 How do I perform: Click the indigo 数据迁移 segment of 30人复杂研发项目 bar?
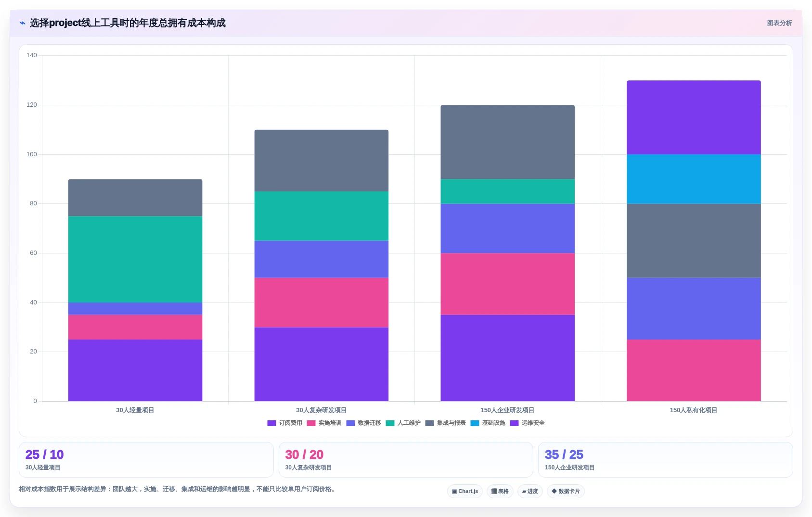click(x=322, y=259)
